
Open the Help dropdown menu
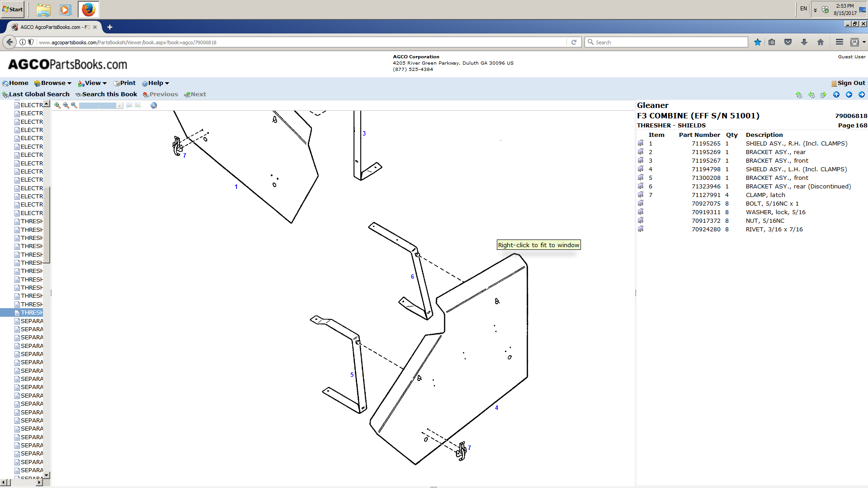tap(156, 83)
